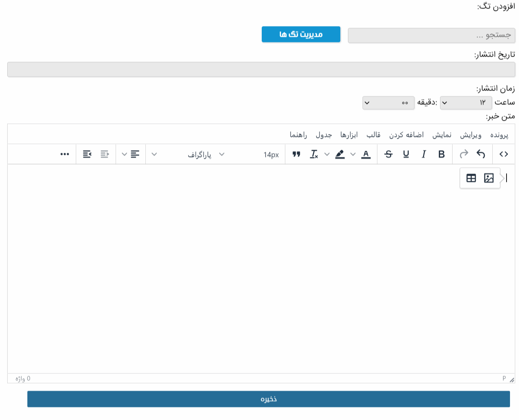Apply text color with the A icon
Screen dimensions: 519x420
click(366, 154)
